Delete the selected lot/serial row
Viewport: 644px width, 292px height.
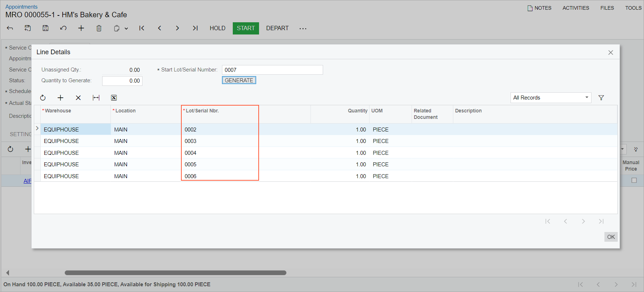click(78, 98)
